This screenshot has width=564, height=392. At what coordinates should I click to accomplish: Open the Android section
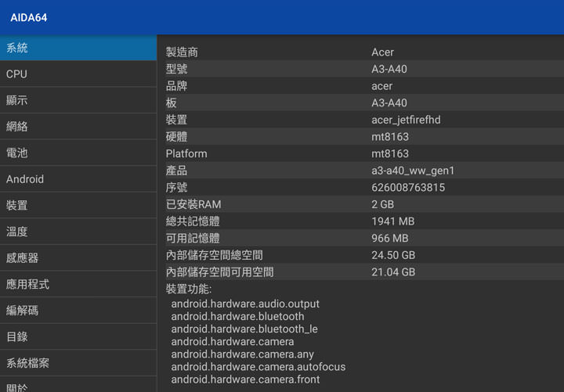(x=78, y=179)
